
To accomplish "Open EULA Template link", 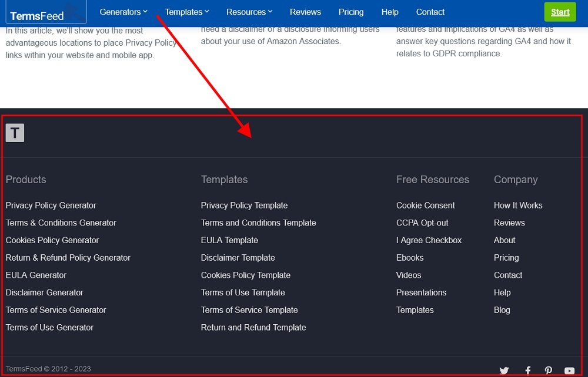I will point(229,240).
